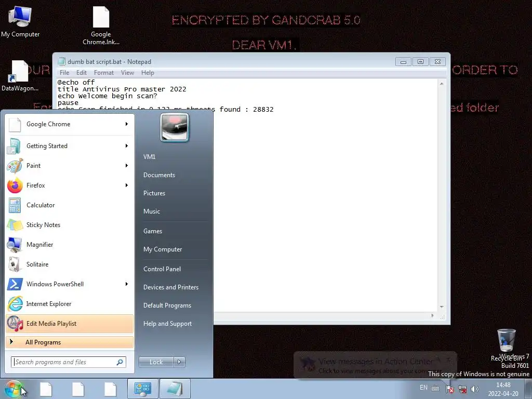Open Google Chrome from the Start menu
The image size is (532, 399).
[x=69, y=124]
